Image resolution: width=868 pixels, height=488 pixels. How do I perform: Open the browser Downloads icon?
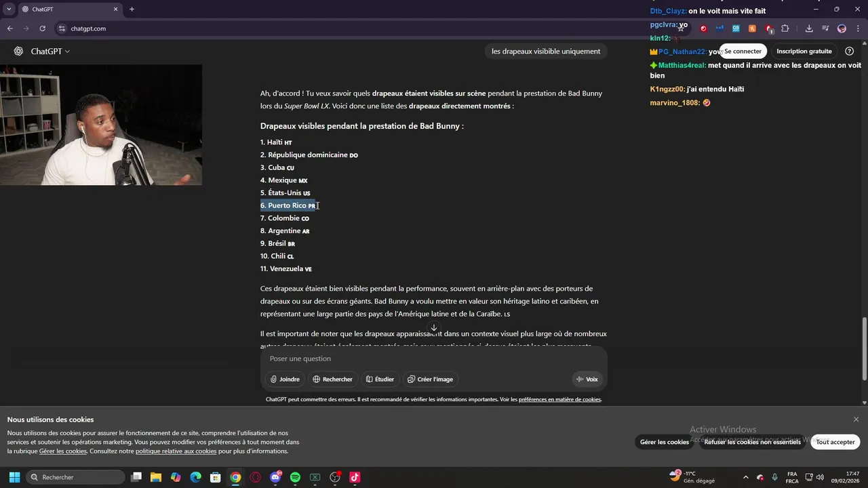809,28
